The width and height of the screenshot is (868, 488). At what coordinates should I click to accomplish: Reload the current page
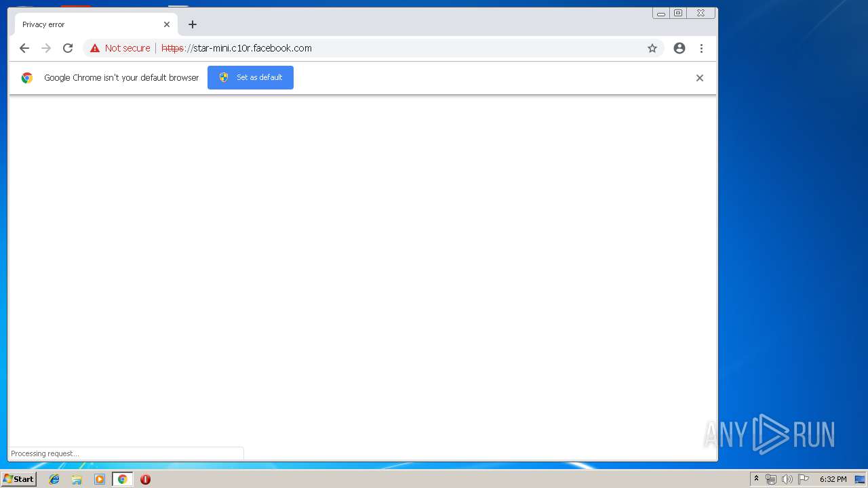point(68,48)
